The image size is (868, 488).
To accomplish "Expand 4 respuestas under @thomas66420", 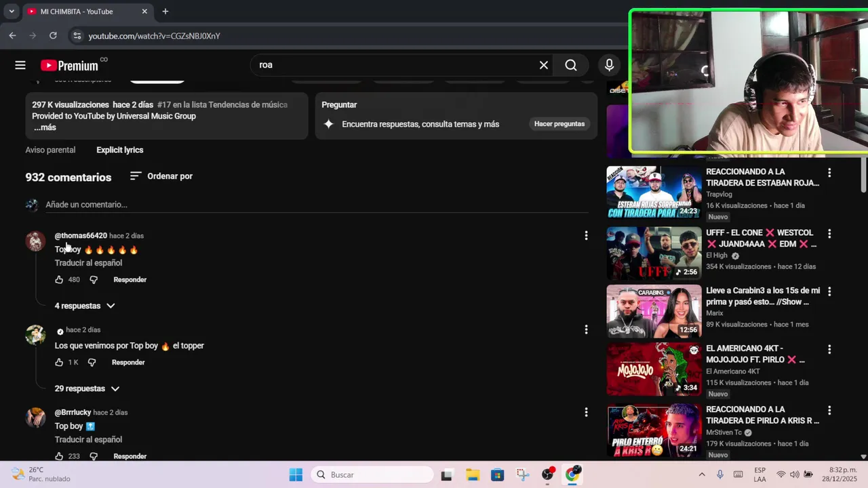I will click(85, 306).
